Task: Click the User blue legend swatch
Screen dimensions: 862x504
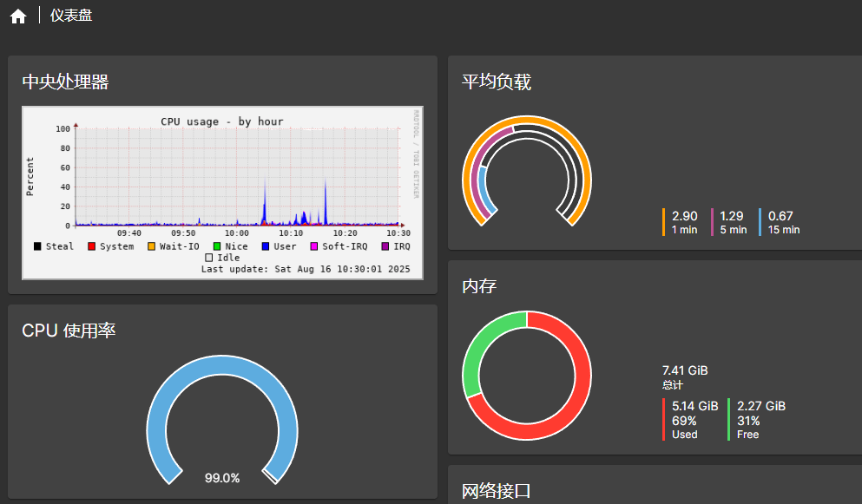Action: [x=266, y=246]
